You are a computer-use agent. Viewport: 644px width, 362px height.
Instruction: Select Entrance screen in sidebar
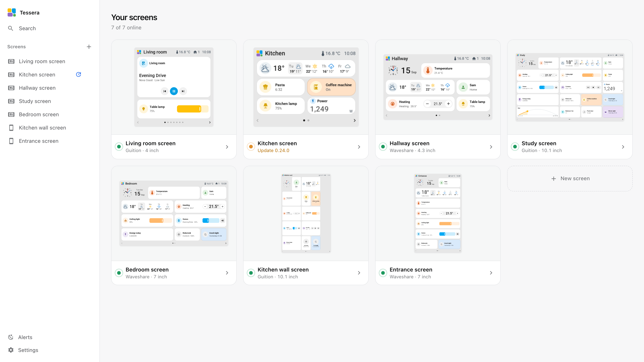pyautogui.click(x=39, y=141)
